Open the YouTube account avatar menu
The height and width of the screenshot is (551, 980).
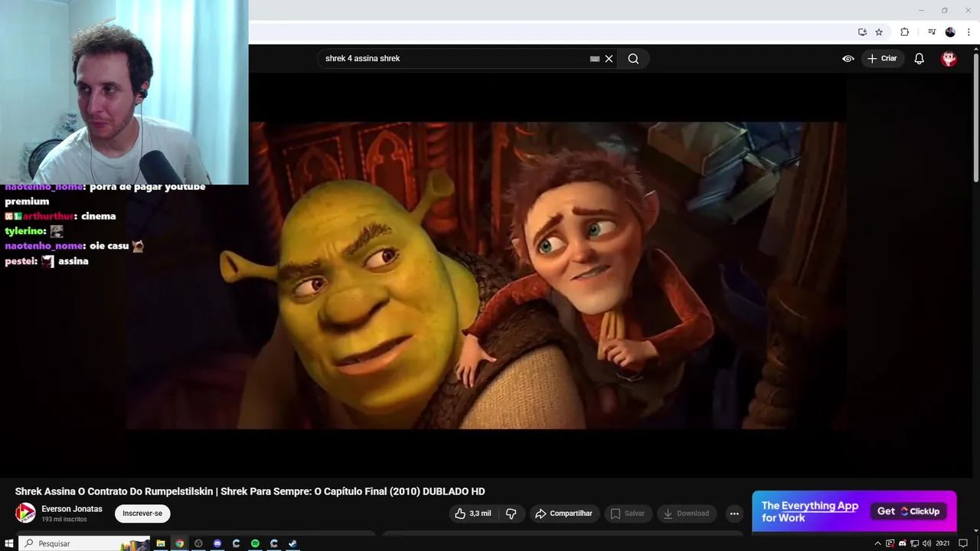[949, 59]
